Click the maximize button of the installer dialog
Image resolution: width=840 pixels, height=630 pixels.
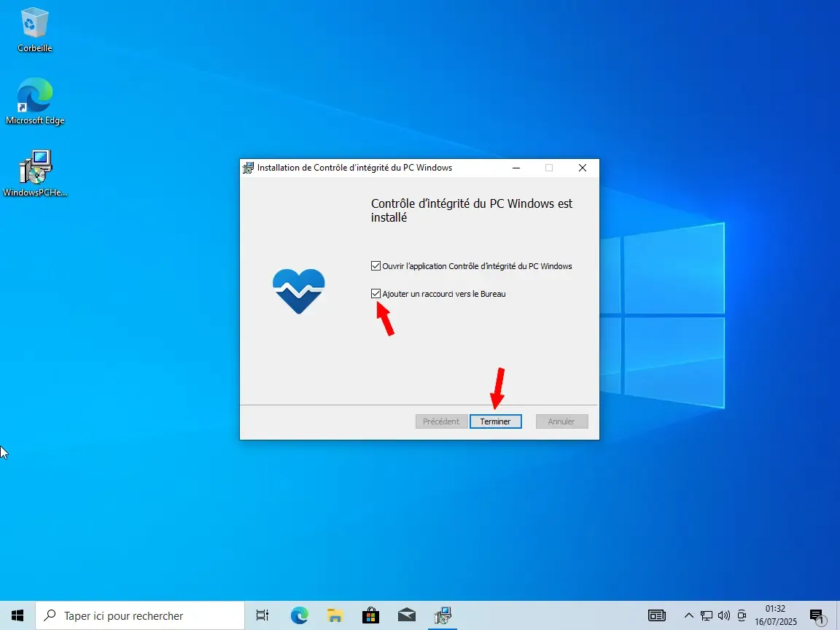click(x=549, y=168)
